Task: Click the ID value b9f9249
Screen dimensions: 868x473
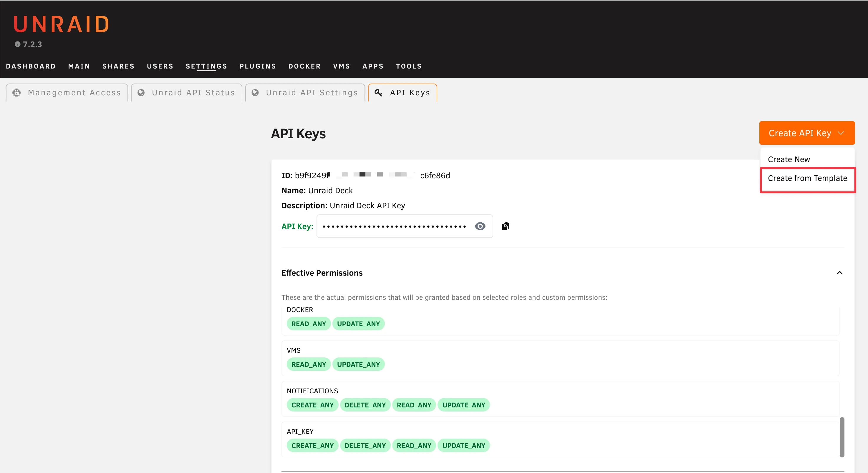Action: pyautogui.click(x=312, y=175)
